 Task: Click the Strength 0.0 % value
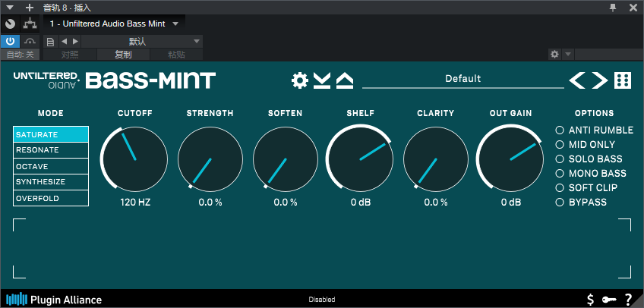pos(210,203)
